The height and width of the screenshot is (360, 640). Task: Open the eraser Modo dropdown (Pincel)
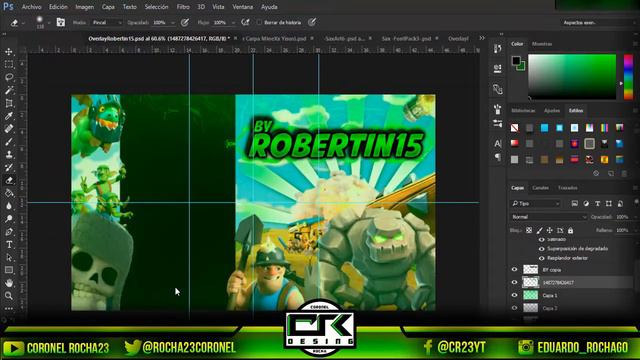pyautogui.click(x=107, y=22)
